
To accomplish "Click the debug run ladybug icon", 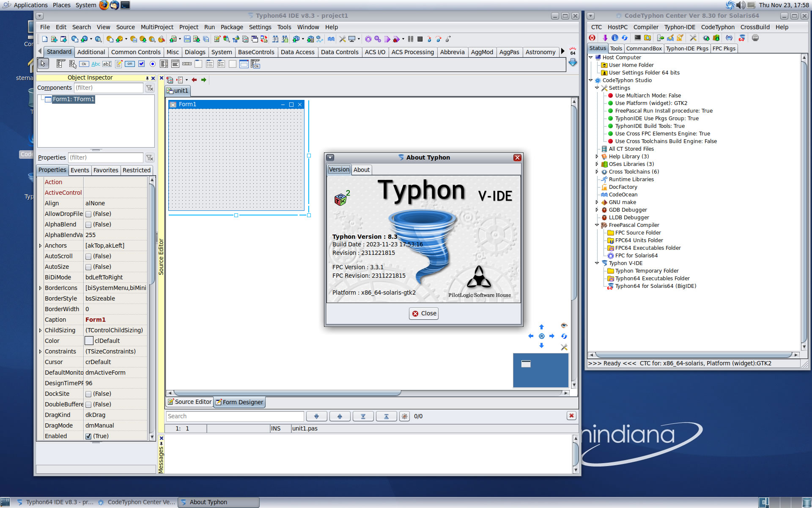I will [396, 39].
